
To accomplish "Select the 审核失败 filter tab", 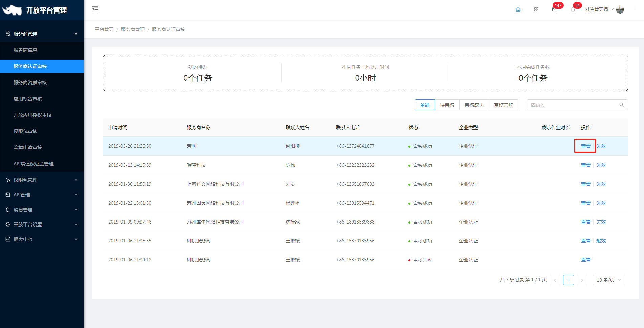I will click(504, 105).
